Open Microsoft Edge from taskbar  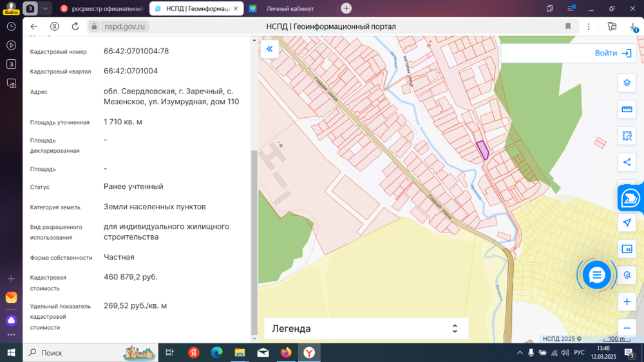tap(216, 352)
